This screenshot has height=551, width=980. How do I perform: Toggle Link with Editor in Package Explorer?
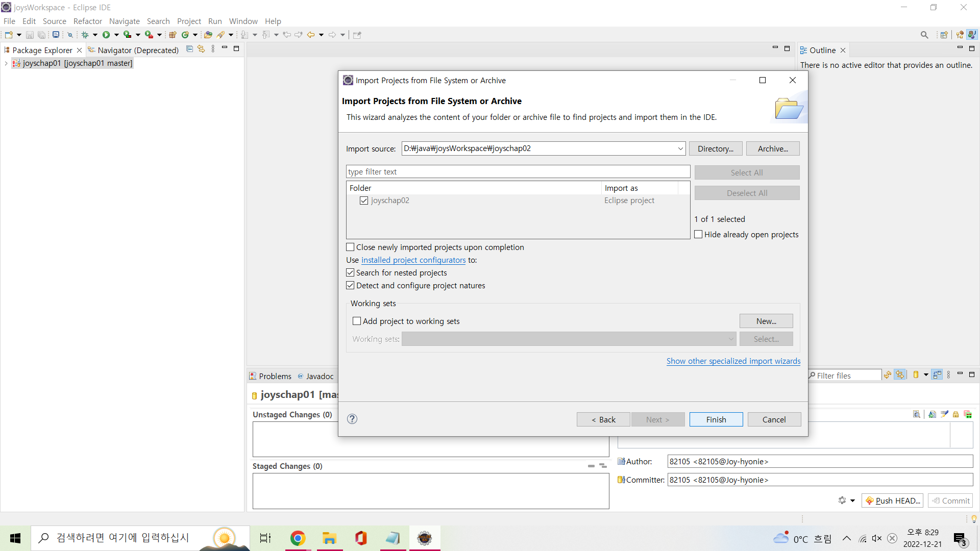(201, 48)
